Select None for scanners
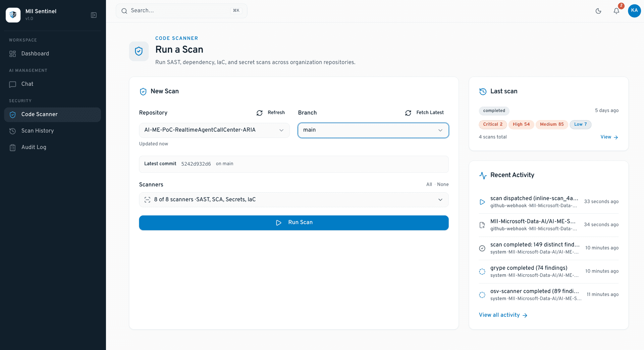This screenshot has width=644, height=350. point(443,184)
